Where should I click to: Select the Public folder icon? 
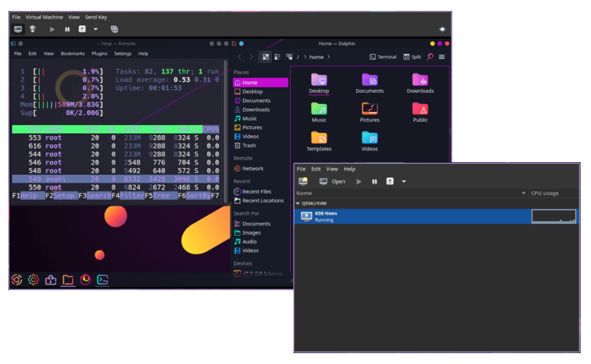(x=420, y=112)
